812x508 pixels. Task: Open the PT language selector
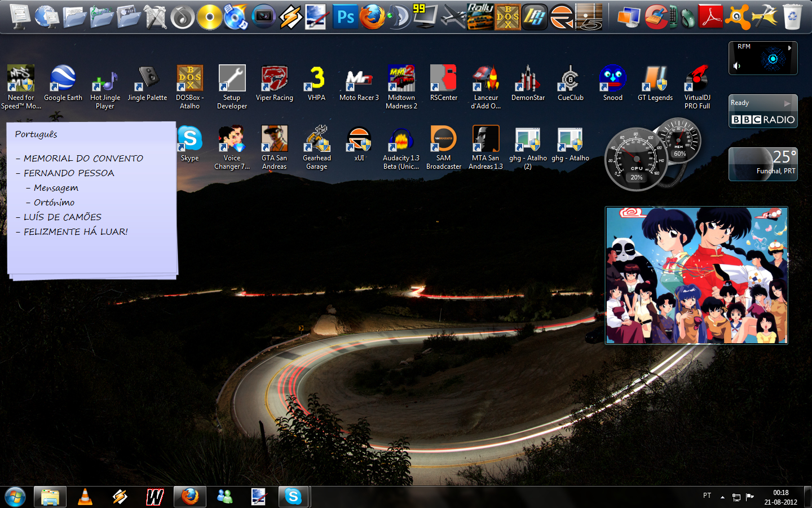pyautogui.click(x=707, y=496)
